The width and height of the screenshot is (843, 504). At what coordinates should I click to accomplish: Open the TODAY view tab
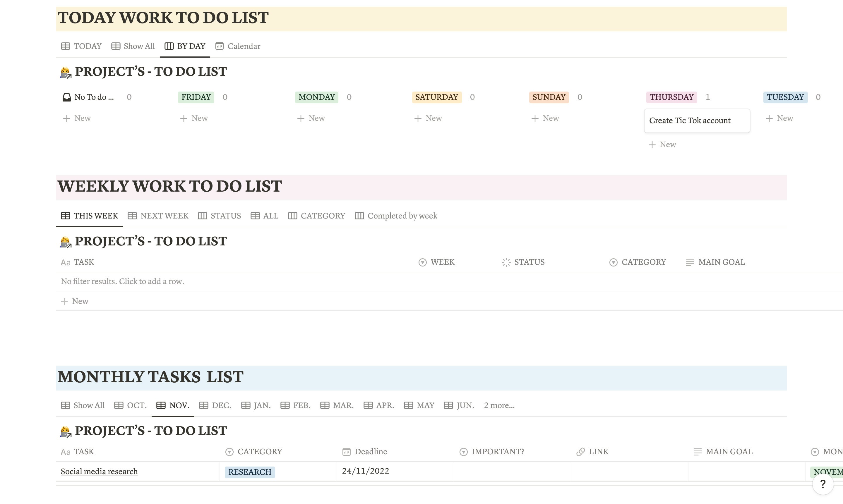[81, 46]
